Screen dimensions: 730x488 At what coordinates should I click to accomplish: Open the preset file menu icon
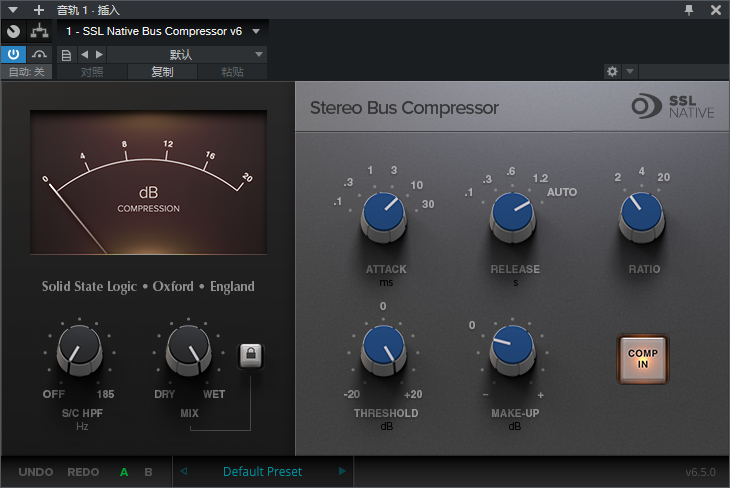pos(66,55)
